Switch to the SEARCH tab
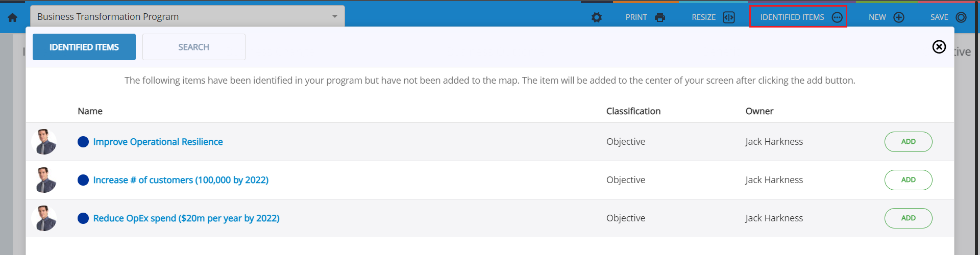This screenshot has width=980, height=255. click(x=194, y=47)
